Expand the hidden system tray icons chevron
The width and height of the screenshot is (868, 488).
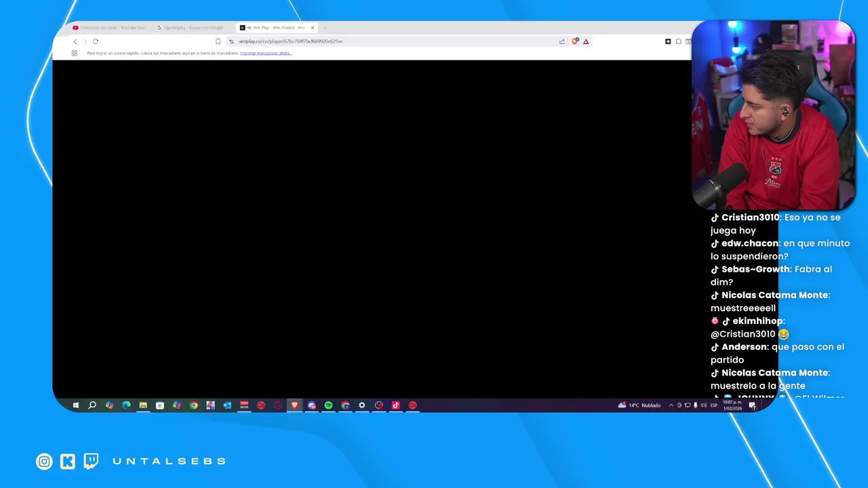pyautogui.click(x=671, y=405)
